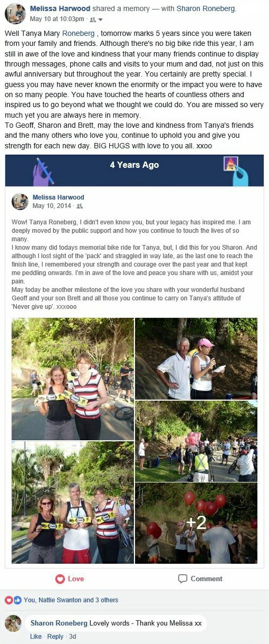Image resolution: width=269 pixels, height=644 pixels.
Task: Open Sharon Roneberg's comment avatar
Action: coord(13,623)
